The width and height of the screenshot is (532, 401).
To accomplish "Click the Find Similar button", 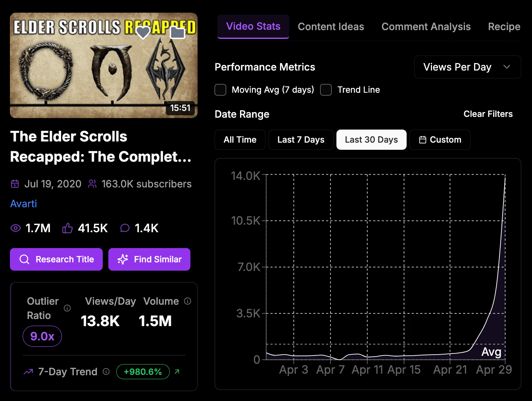I will pyautogui.click(x=149, y=260).
